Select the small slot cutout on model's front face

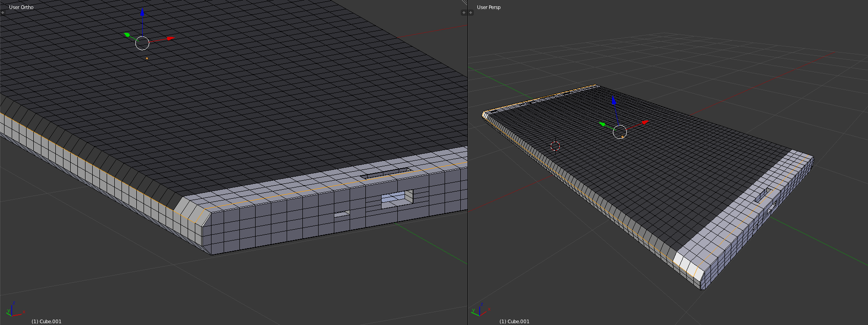(342, 214)
